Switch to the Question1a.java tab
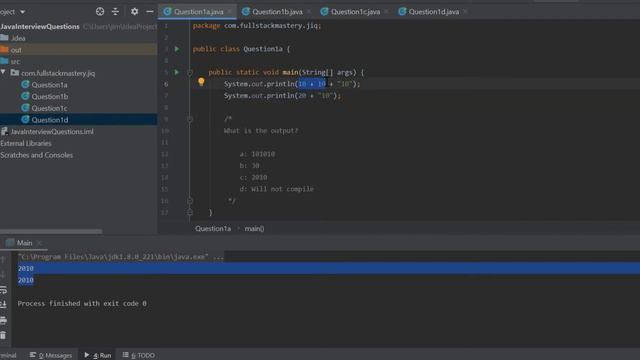Screen dimensions: 640x360 198,12
